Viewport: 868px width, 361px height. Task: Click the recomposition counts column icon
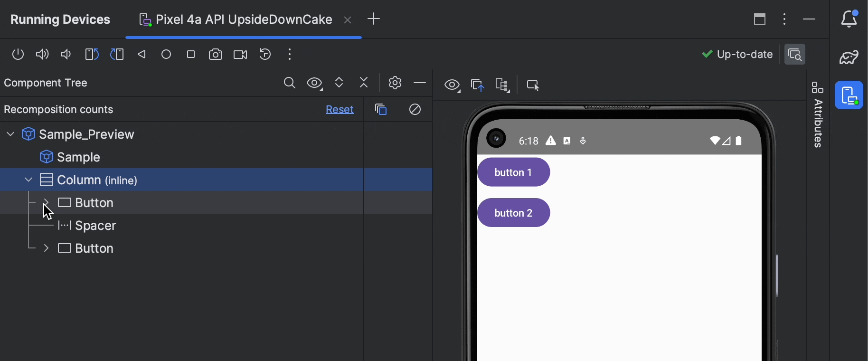(x=381, y=110)
